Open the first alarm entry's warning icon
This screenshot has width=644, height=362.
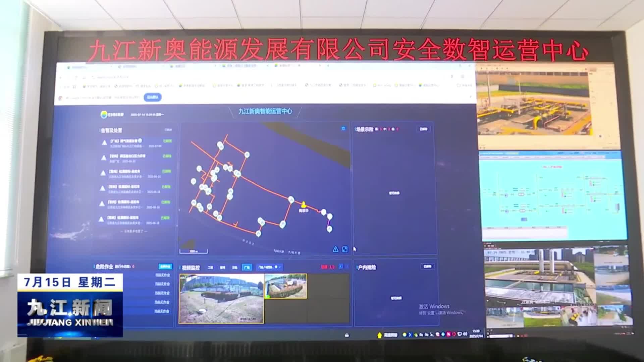pyautogui.click(x=104, y=143)
